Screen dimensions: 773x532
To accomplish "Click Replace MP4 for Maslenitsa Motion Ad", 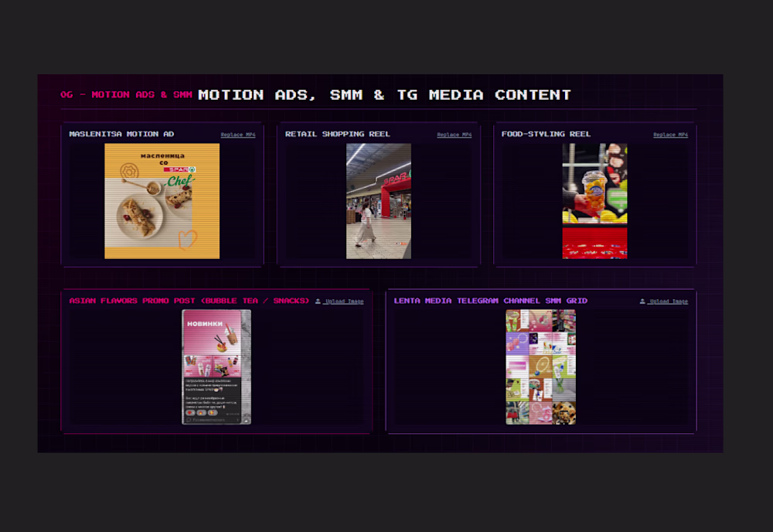I will (238, 135).
